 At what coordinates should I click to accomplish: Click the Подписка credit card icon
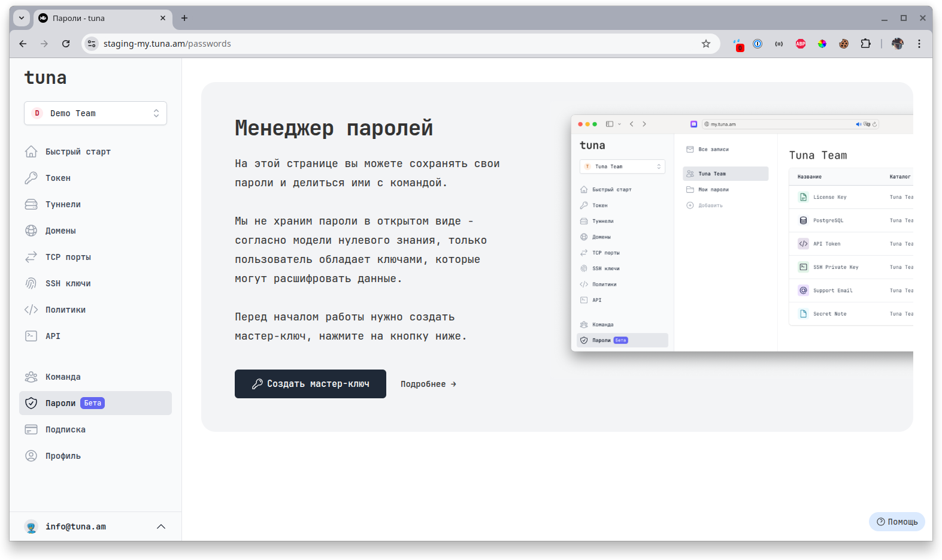[31, 429]
